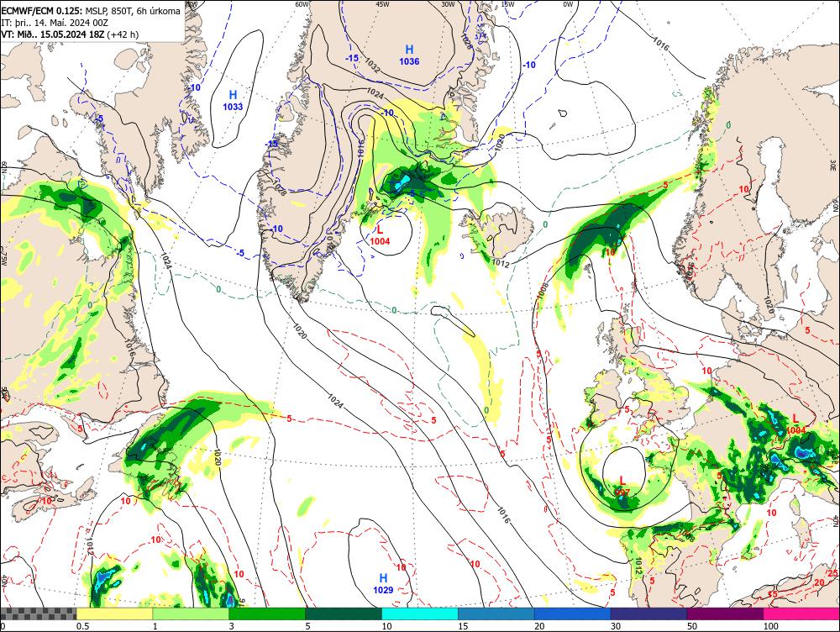Screen dimensions: 840x632
Task: Click the legend value '0.5'
Action: pos(82,626)
